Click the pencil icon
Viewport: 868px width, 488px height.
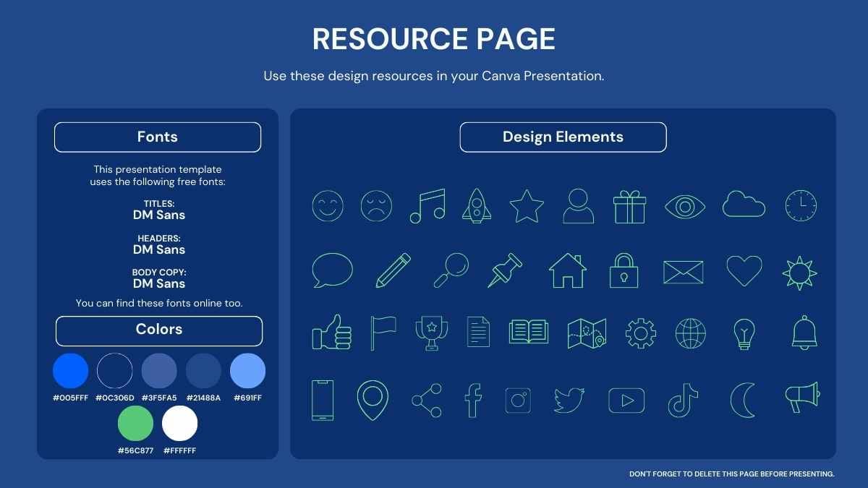coord(393,270)
